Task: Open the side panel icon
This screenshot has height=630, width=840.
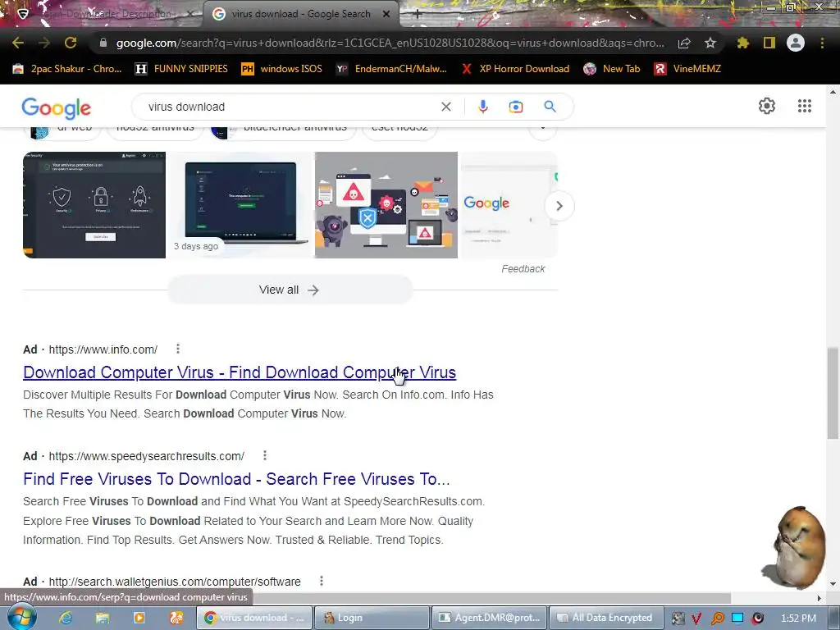Action: tap(769, 43)
